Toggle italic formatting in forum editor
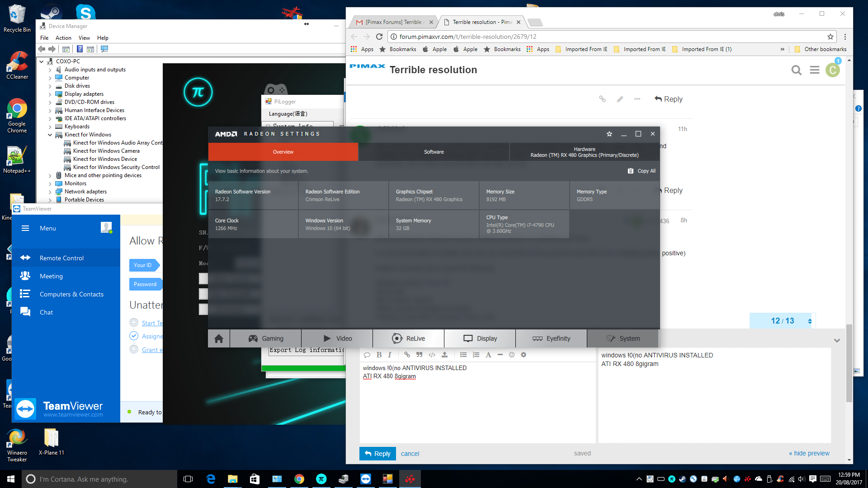 tap(389, 355)
